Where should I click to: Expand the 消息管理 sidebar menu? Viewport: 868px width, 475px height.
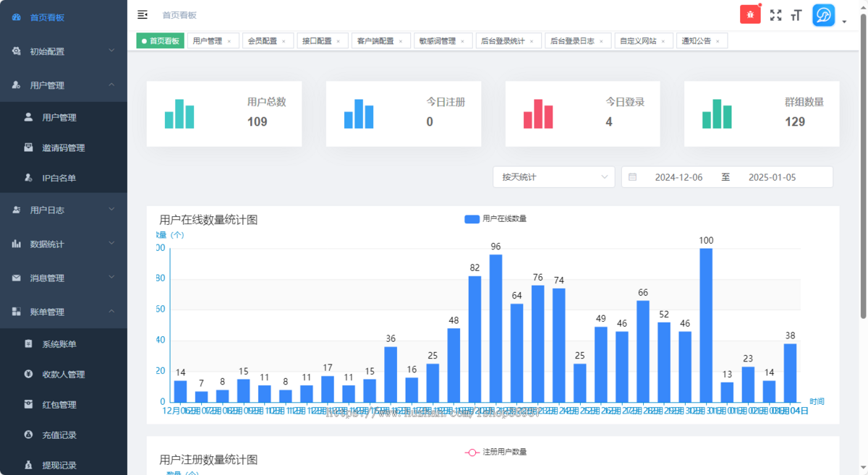tap(64, 278)
